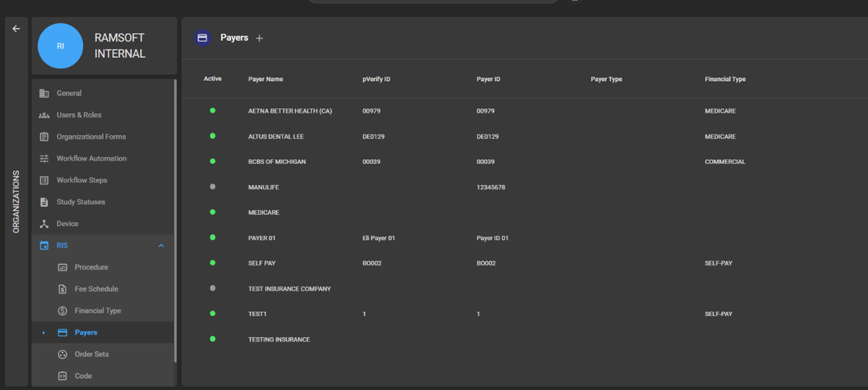Screen dimensions: 868x390
Task: Enable Active for TEST INSURANCE COMPANY
Action: (x=212, y=288)
